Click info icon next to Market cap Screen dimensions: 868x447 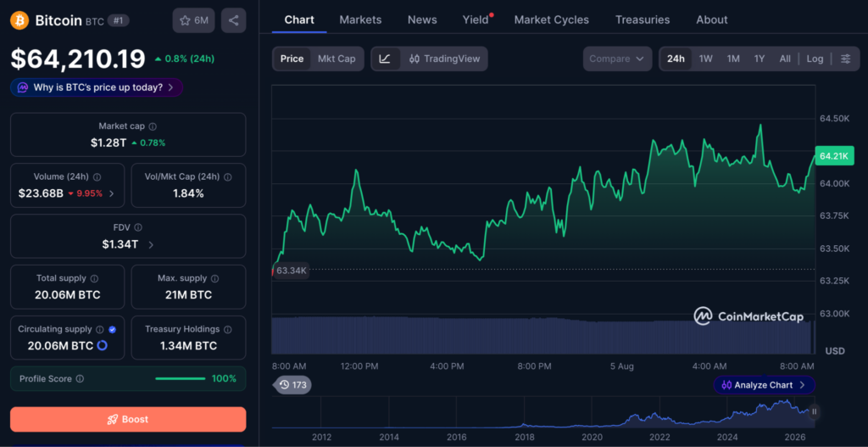[x=153, y=126]
